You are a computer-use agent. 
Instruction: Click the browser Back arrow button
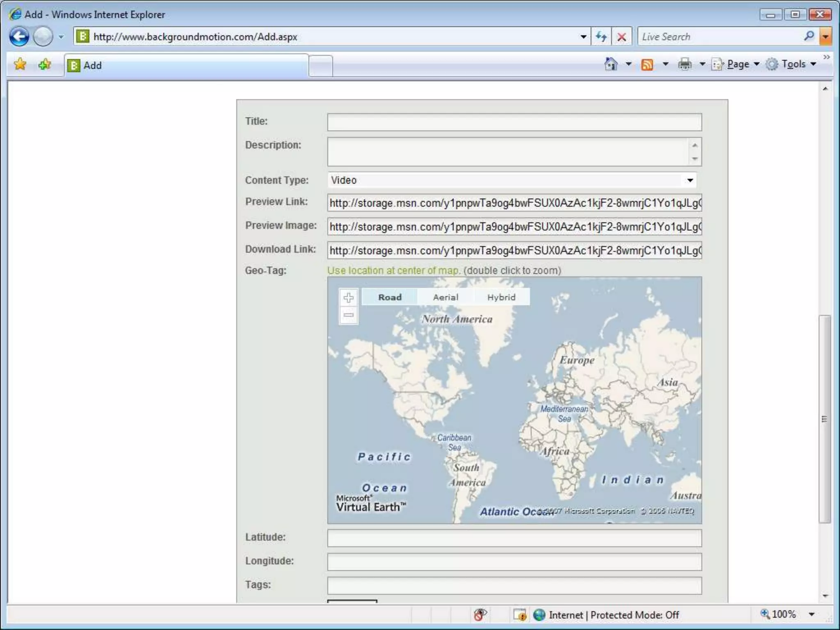pos(19,37)
